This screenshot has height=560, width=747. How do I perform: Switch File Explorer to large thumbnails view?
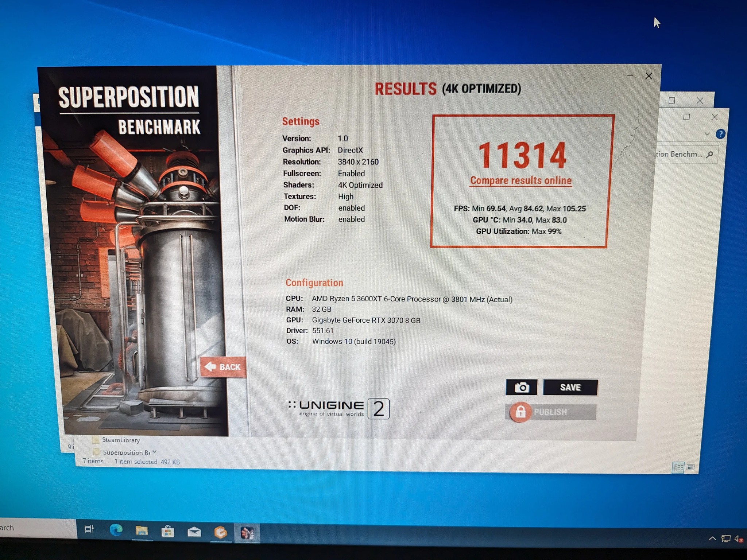pos(690,467)
